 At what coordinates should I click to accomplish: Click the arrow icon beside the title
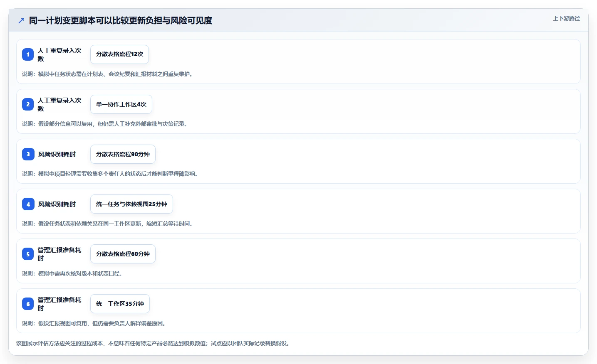[21, 20]
